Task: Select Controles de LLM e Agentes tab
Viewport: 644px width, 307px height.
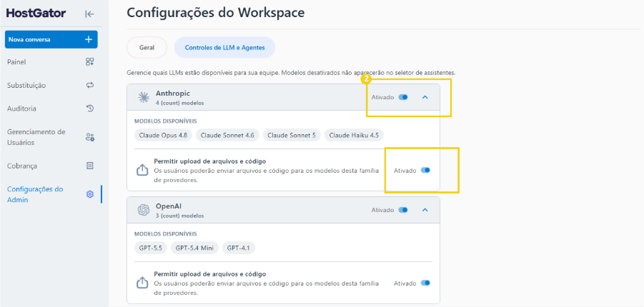Action: tap(224, 48)
